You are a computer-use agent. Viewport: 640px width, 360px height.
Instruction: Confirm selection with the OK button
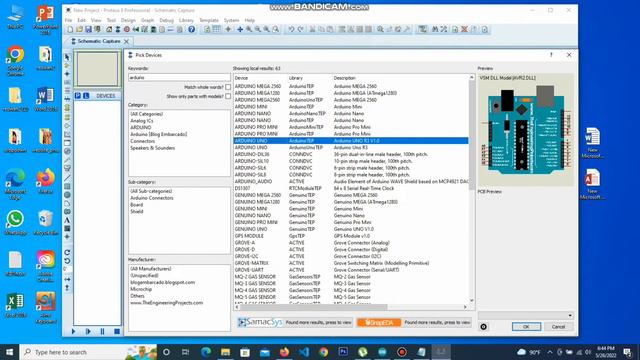click(526, 327)
